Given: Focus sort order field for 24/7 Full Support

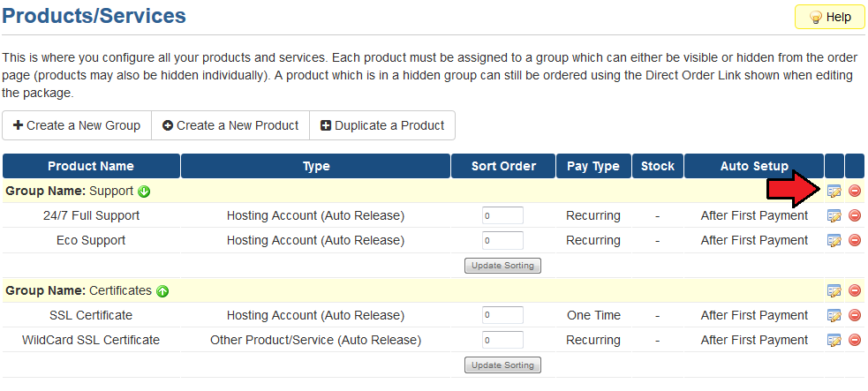Looking at the screenshot, I should coord(502,215).
